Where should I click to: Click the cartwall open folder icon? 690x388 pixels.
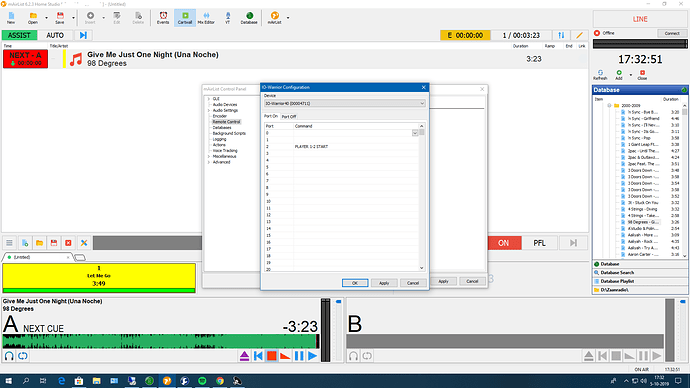coord(39,243)
